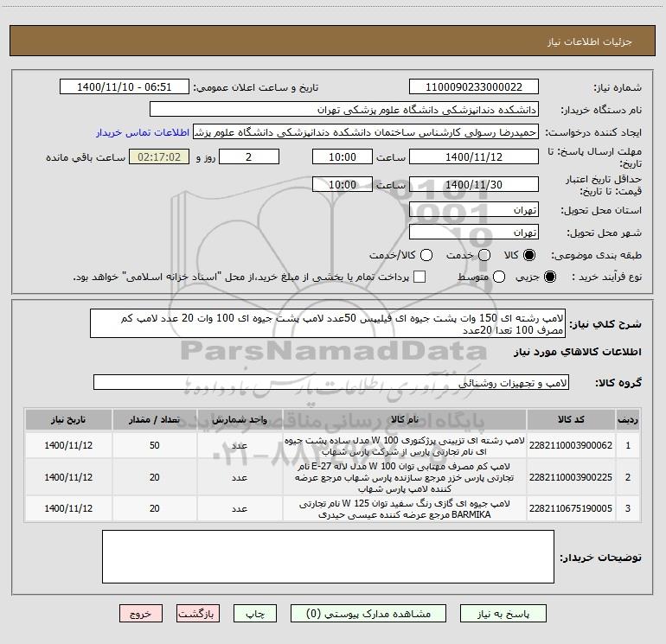Viewport: 666px width, 644px height.
Task: Select the خدمت radio button
Action: (x=484, y=255)
